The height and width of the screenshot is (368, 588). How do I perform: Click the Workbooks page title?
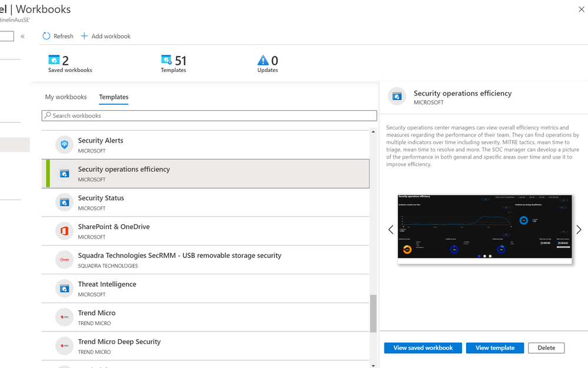(43, 9)
